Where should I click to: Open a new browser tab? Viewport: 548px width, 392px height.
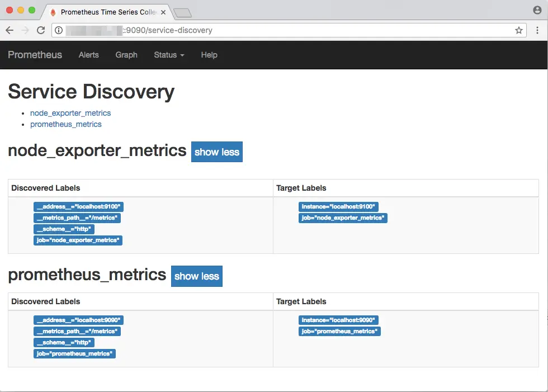pos(182,13)
